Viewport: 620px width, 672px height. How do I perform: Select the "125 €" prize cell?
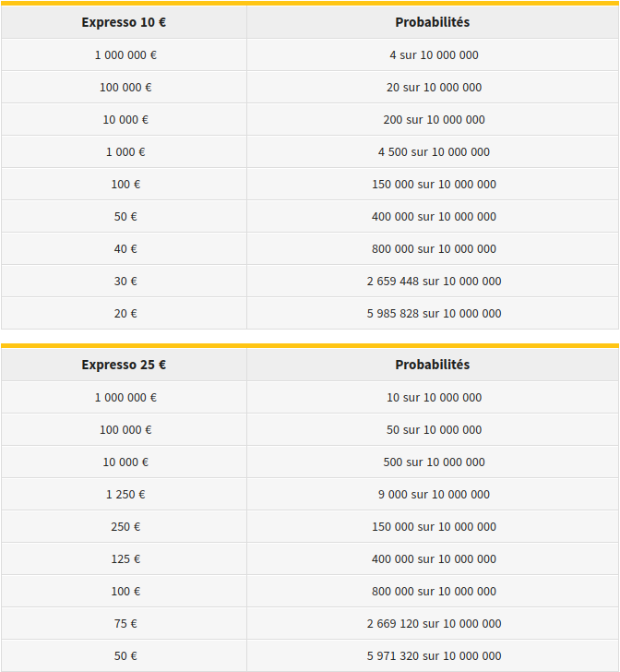[x=125, y=559]
